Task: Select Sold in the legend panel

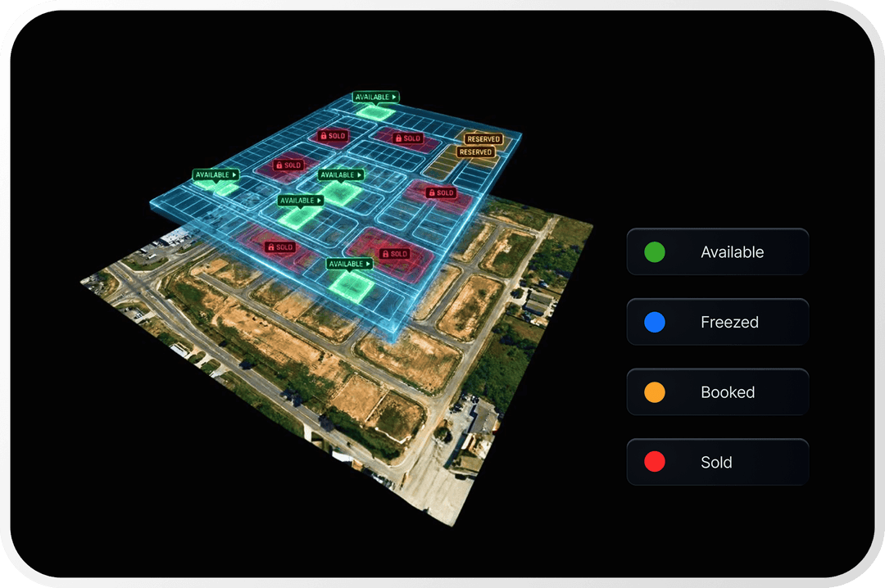Action: [716, 461]
